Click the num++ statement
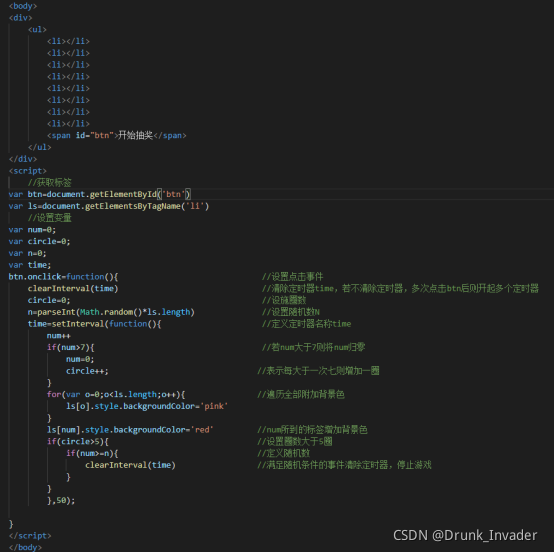Screen dimensions: 554x553 (59, 336)
